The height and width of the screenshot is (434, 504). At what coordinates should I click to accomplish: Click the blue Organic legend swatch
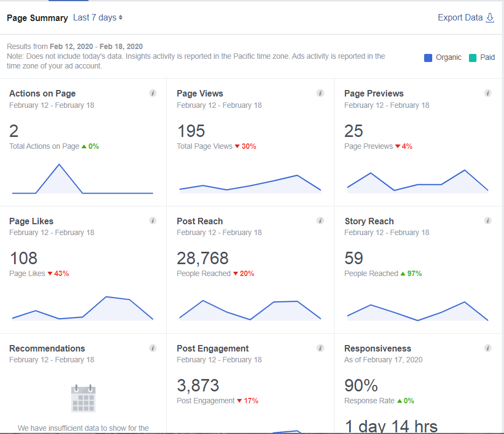pyautogui.click(x=428, y=58)
